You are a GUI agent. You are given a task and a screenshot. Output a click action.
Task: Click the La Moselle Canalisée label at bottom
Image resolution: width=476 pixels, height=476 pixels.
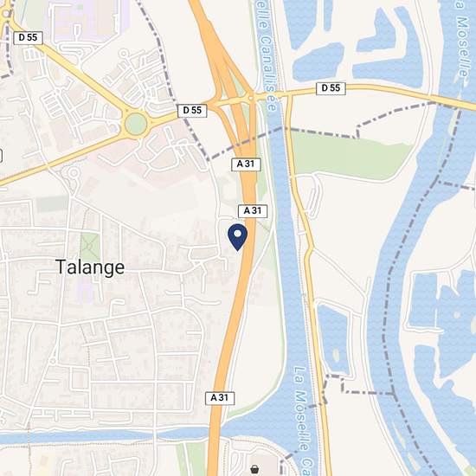[x=303, y=421]
